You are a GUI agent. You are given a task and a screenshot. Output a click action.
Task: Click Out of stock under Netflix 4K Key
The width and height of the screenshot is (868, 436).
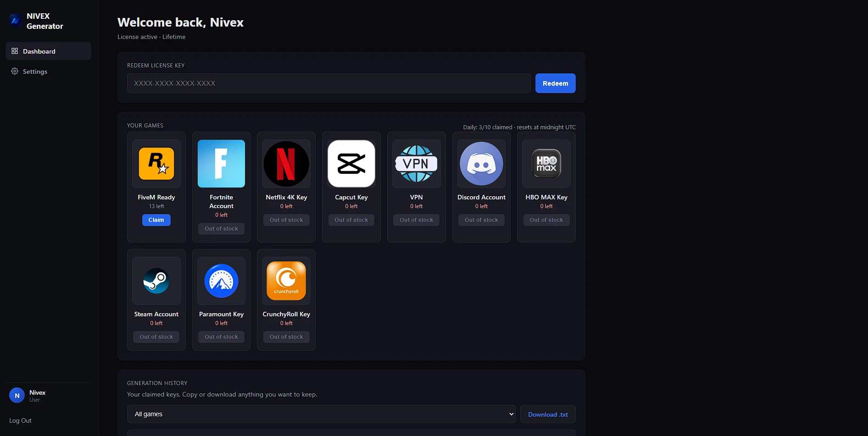pos(286,220)
